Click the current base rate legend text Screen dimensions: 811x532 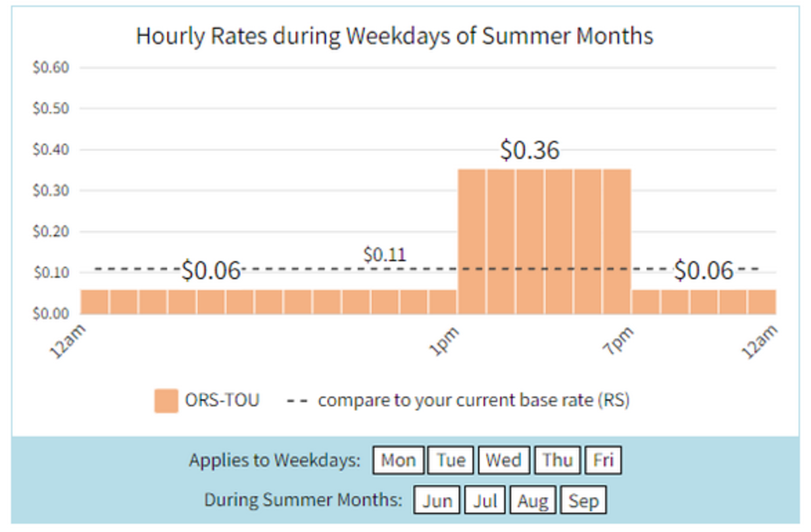point(474,400)
